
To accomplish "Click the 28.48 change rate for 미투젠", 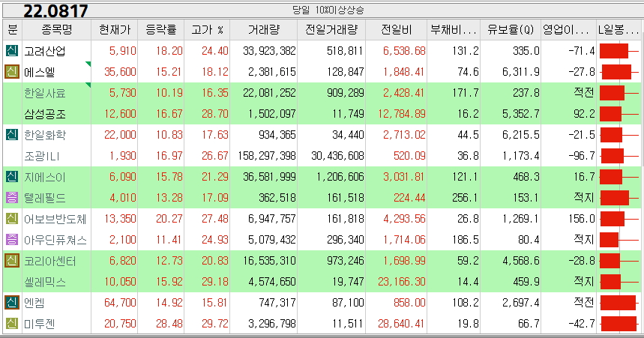I will click(x=169, y=324).
